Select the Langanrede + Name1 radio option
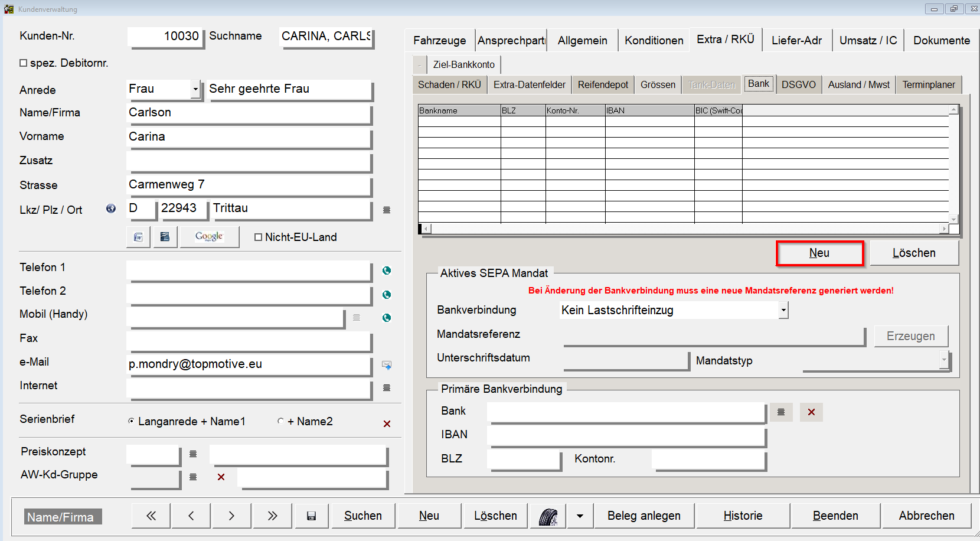980x541 pixels. coord(131,421)
